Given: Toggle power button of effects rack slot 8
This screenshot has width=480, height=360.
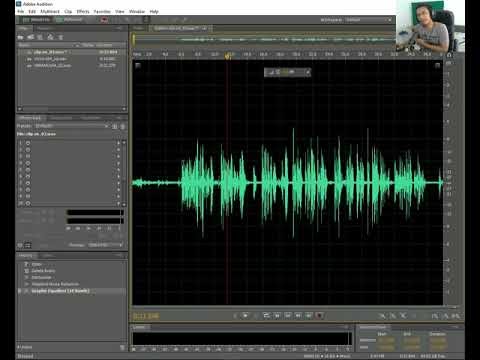Looking at the screenshot, I should click(x=28, y=190).
